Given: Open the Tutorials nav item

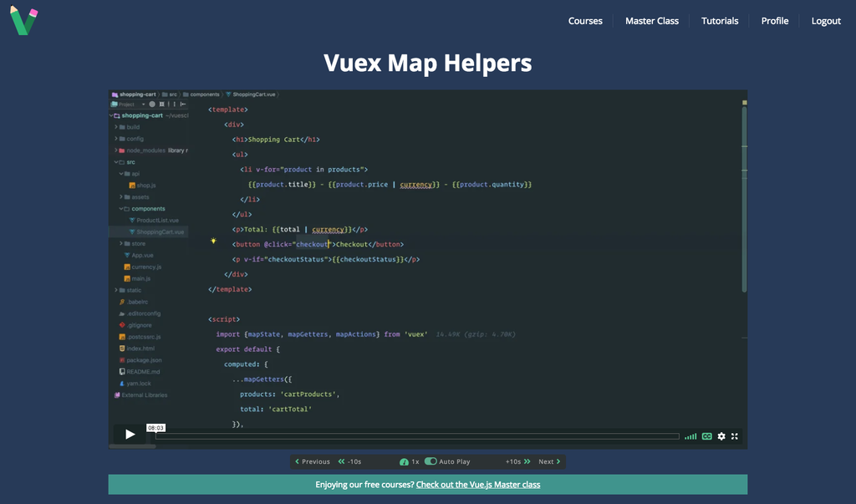Looking at the screenshot, I should (720, 21).
